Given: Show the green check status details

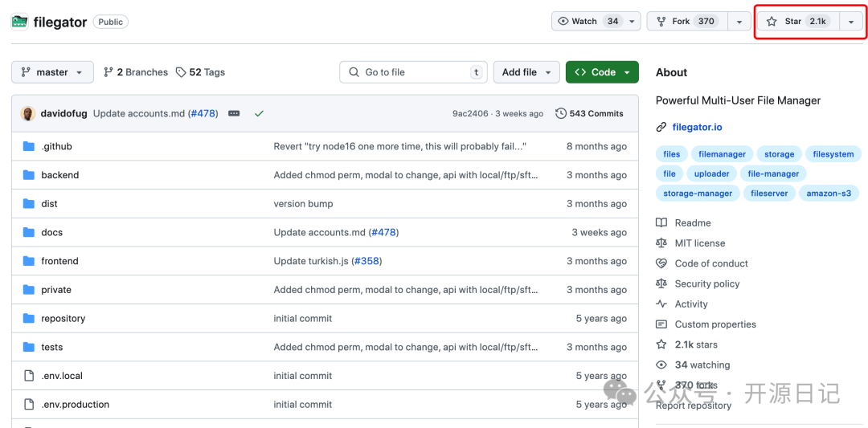Looking at the screenshot, I should pyautogui.click(x=259, y=113).
